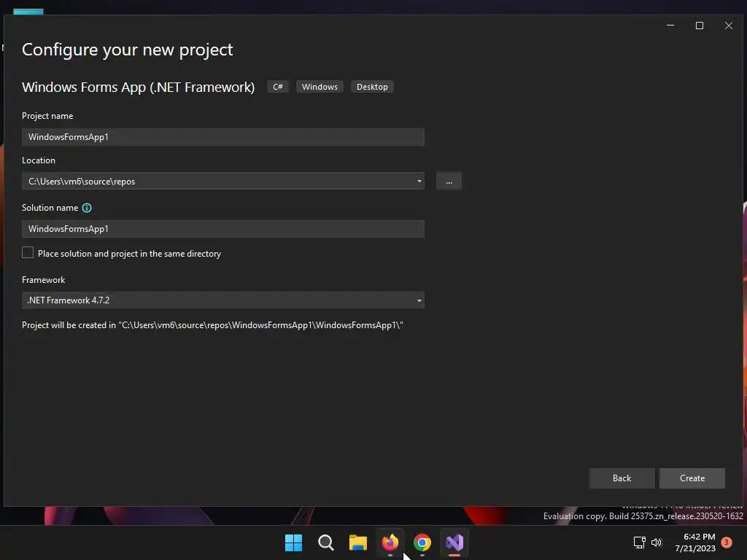Click the Windows platform tag
Image resolution: width=747 pixels, height=560 pixels.
click(320, 87)
